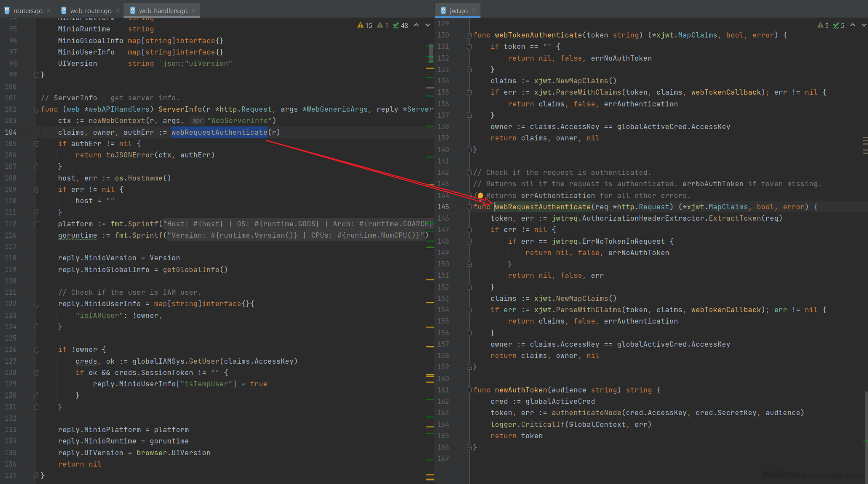Collapse the ServerInfo function at line 102
This screenshot has height=484, width=868.
point(37,109)
